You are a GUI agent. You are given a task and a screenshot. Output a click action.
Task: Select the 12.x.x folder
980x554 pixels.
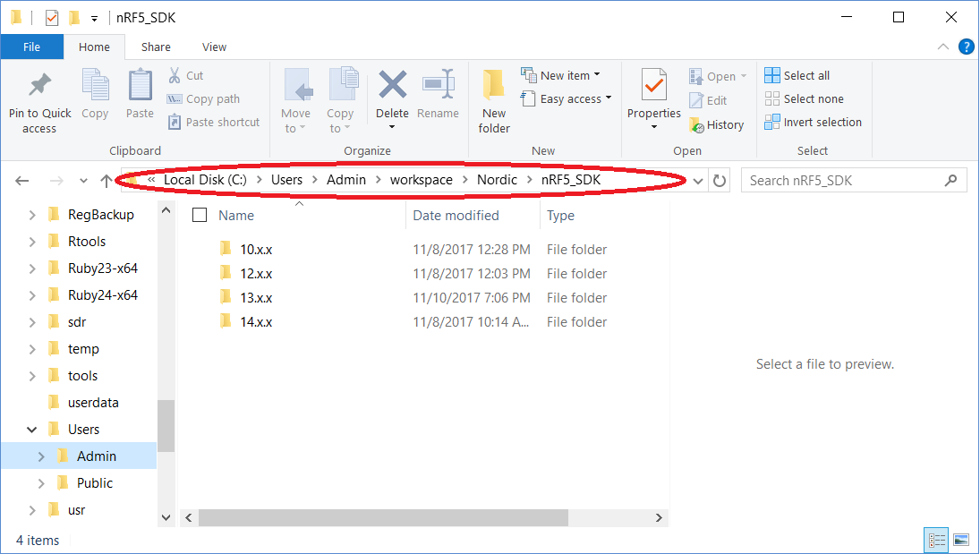(256, 274)
